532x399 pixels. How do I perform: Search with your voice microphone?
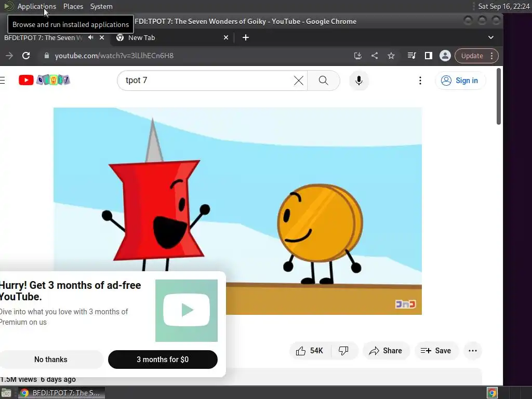pyautogui.click(x=359, y=81)
